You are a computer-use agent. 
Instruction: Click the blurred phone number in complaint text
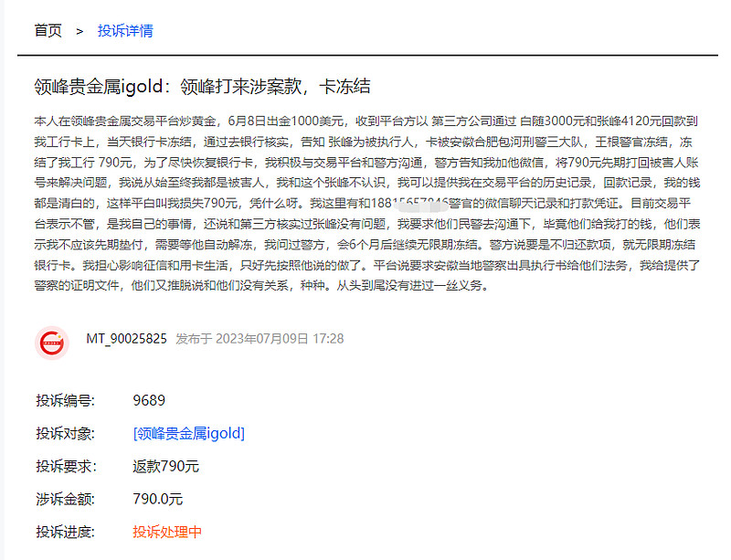tap(409, 204)
